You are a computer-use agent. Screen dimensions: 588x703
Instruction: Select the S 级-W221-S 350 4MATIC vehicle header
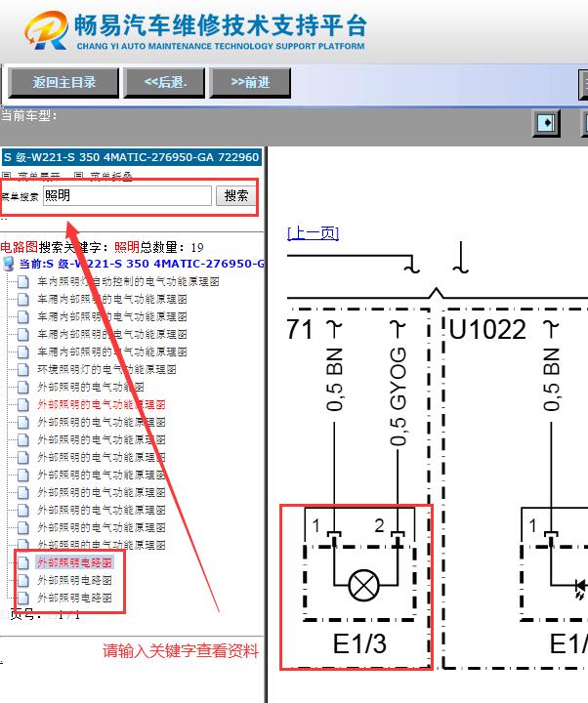132,157
